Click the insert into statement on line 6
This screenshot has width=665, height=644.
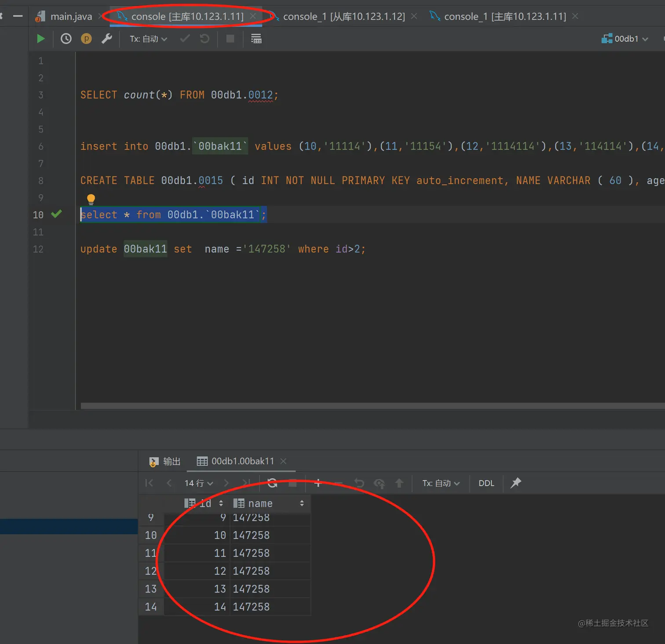coord(372,146)
